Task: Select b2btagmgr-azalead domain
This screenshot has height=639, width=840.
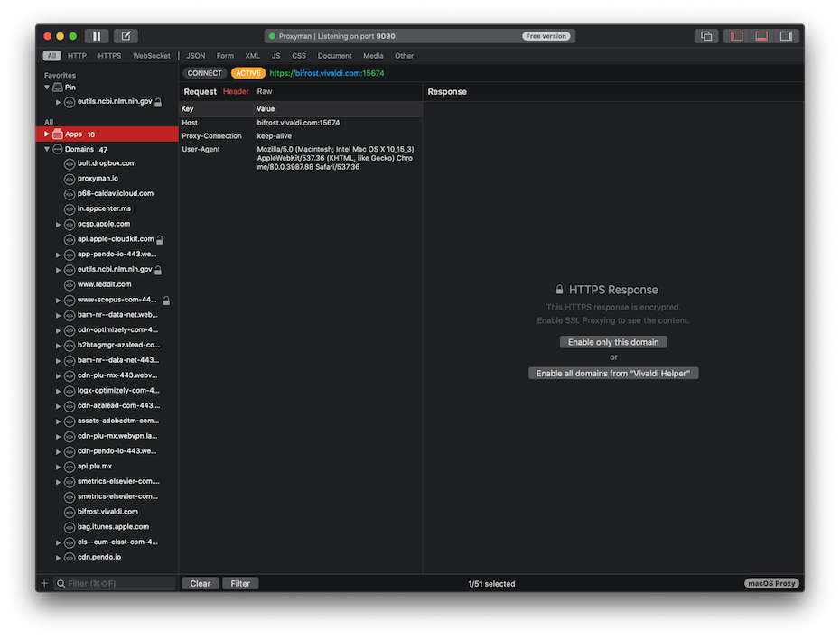Action: (118, 345)
